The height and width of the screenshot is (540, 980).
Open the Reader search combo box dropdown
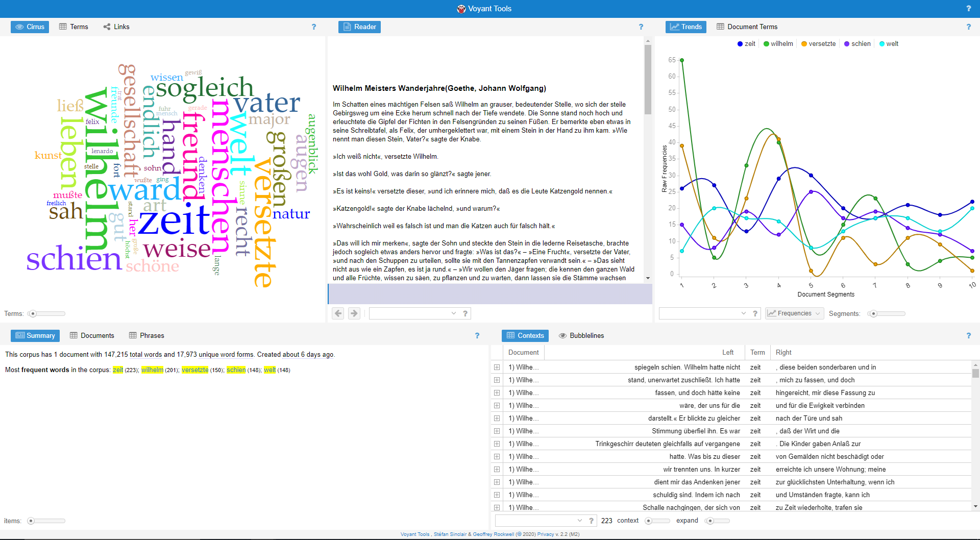pos(454,313)
